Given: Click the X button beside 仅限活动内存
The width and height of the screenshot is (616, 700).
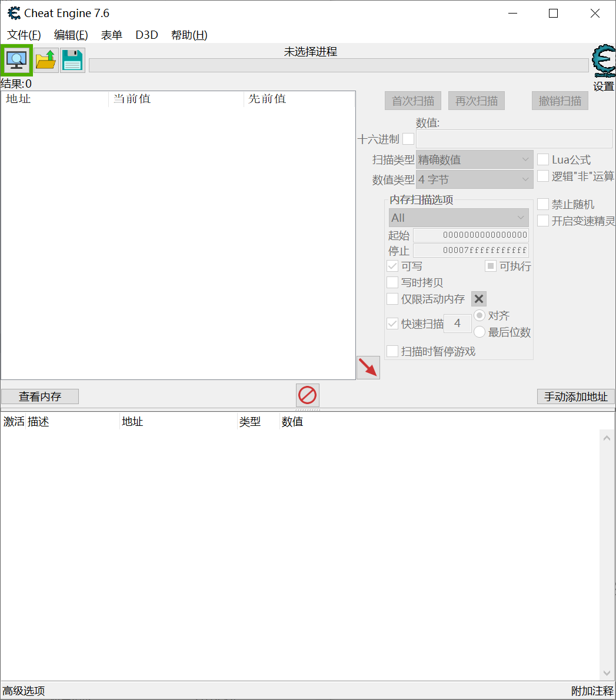Looking at the screenshot, I should pyautogui.click(x=479, y=299).
